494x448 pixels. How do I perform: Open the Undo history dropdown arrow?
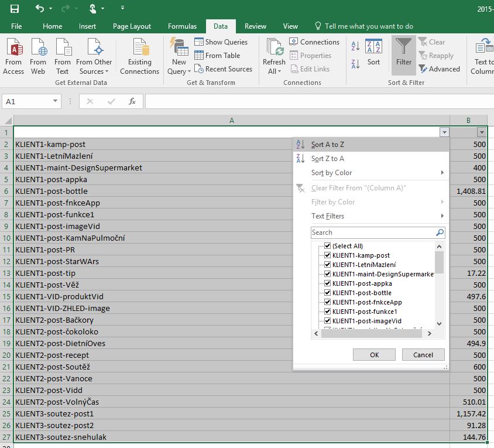coord(51,9)
